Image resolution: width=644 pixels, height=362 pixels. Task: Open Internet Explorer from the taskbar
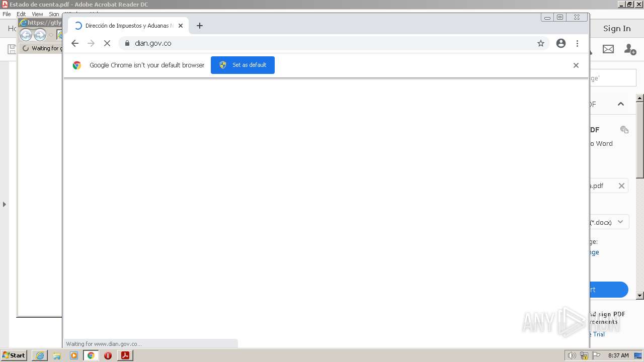(40, 355)
